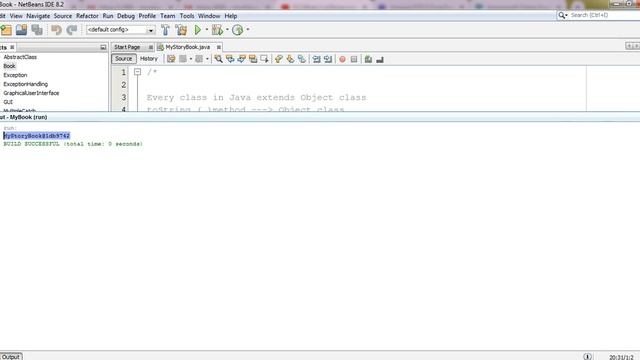Select the AbstractClass project
The width and height of the screenshot is (640, 360).
[20, 57]
